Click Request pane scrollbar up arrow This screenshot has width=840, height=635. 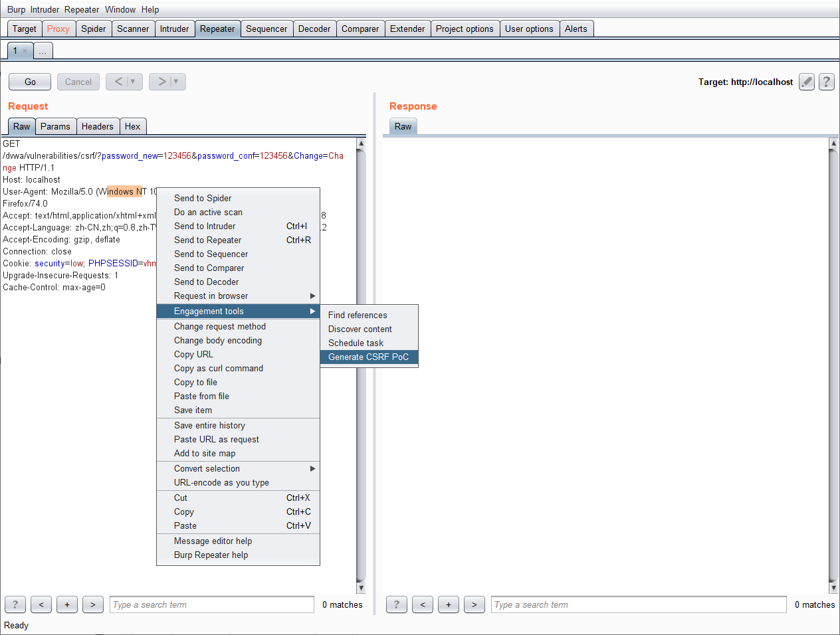point(361,143)
